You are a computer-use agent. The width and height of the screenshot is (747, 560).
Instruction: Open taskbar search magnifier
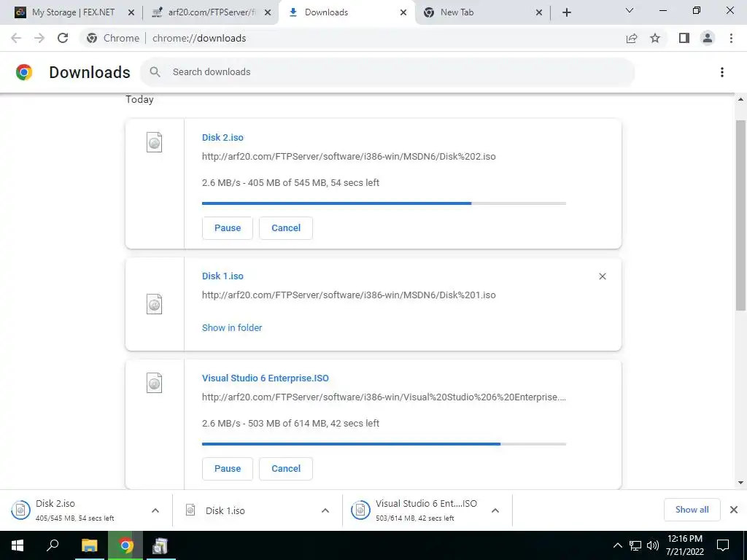click(x=53, y=545)
